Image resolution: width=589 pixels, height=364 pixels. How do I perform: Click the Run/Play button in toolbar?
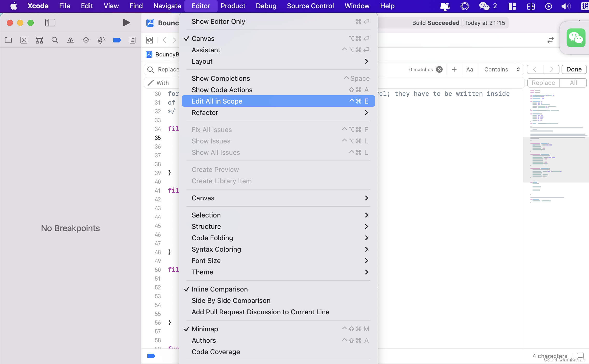click(126, 22)
